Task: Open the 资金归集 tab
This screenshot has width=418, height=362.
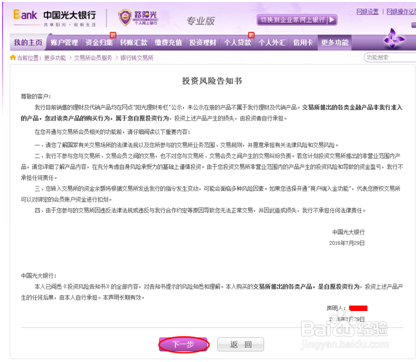Action: [x=99, y=43]
